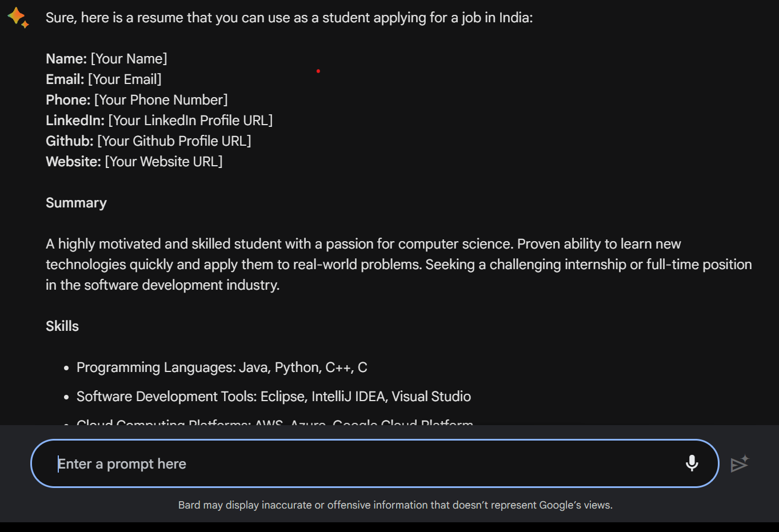779x532 pixels.
Task: Click the "Skills" section heading
Action: point(62,326)
